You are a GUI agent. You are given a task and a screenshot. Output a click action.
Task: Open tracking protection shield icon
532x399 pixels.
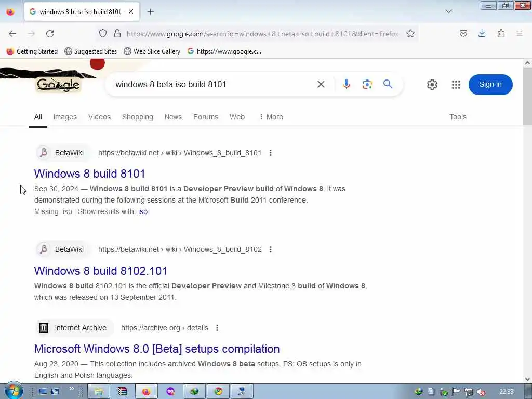tap(103, 33)
